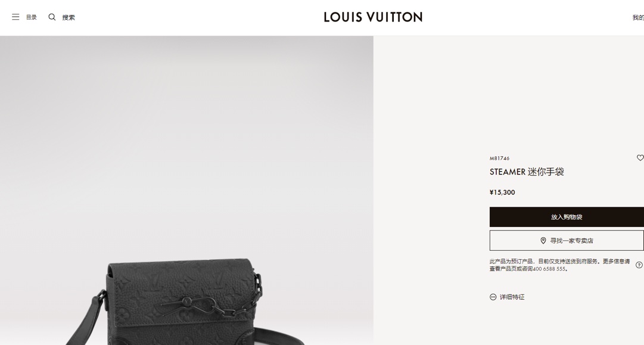Open the question mark help icon

click(639, 265)
